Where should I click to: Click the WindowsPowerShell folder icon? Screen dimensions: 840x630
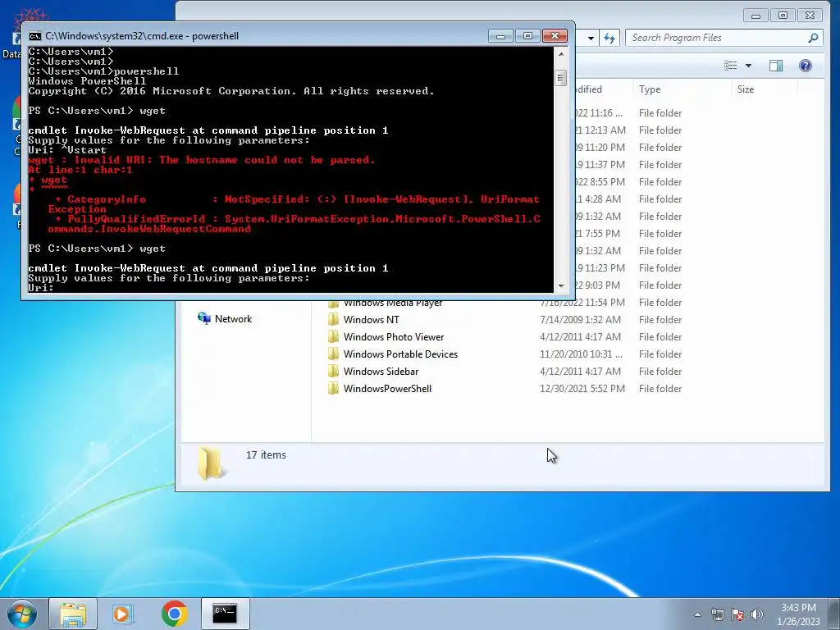coord(333,388)
